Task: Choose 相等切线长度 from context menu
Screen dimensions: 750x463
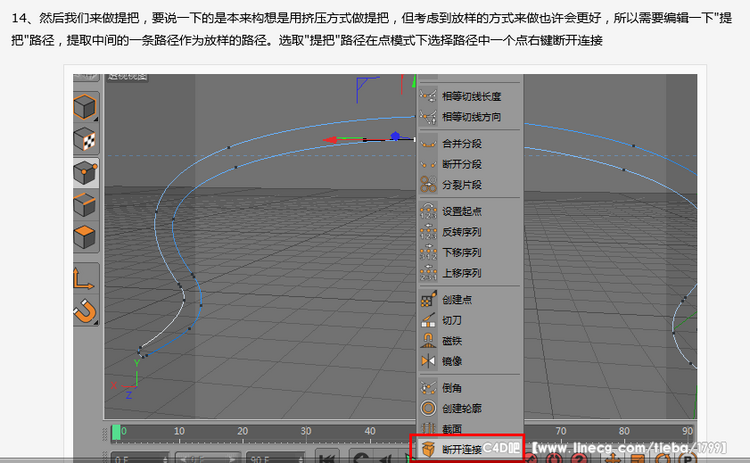Action: point(470,96)
